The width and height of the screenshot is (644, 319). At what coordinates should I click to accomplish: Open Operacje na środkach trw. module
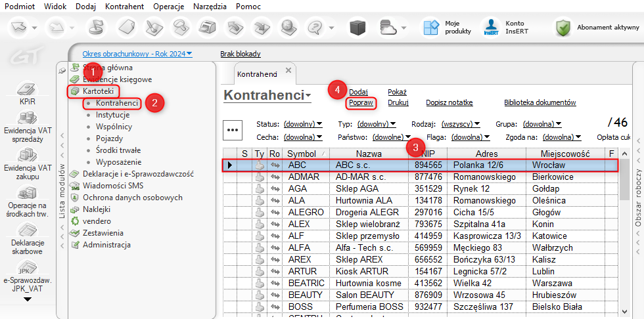pos(27,193)
